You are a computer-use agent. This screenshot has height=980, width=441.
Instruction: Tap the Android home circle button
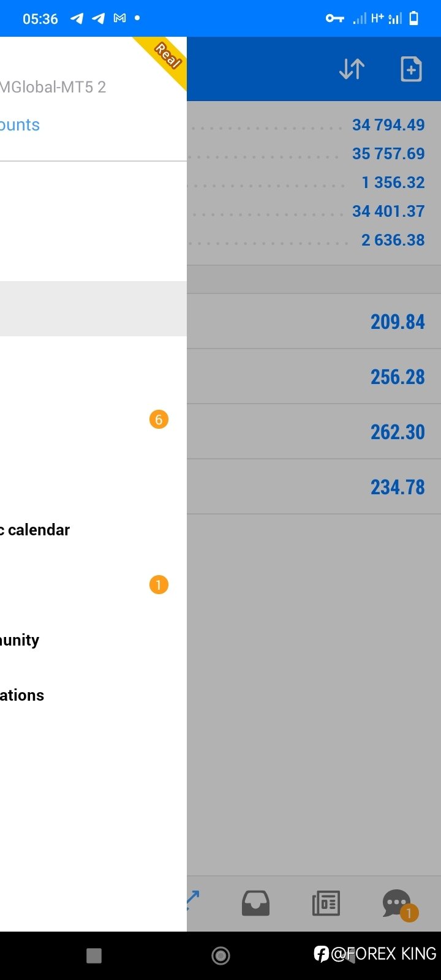pos(221,956)
